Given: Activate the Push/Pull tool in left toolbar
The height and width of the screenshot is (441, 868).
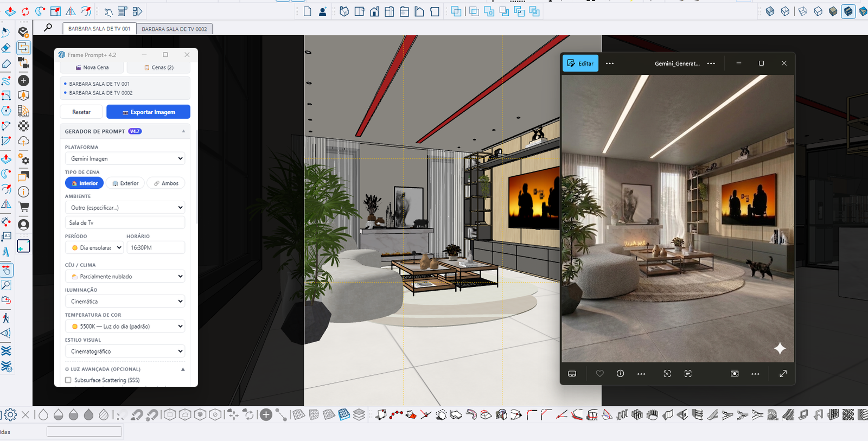Looking at the screenshot, I should 6,159.
